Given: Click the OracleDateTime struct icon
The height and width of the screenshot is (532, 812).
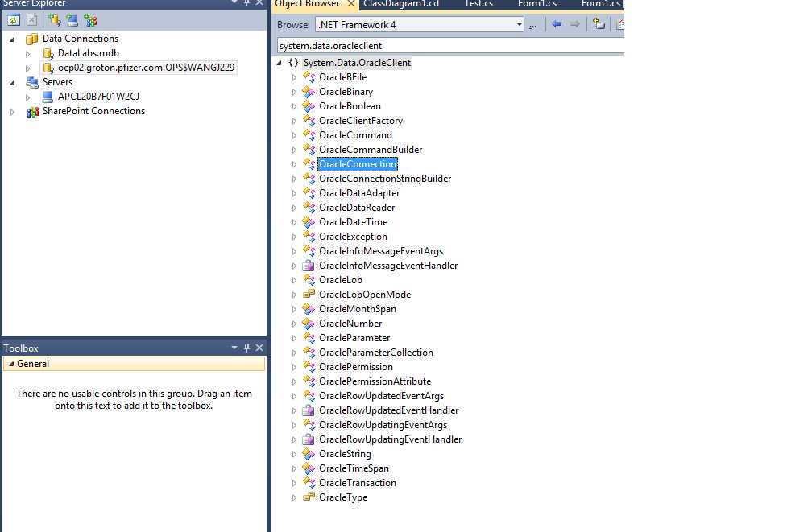Looking at the screenshot, I should (309, 222).
